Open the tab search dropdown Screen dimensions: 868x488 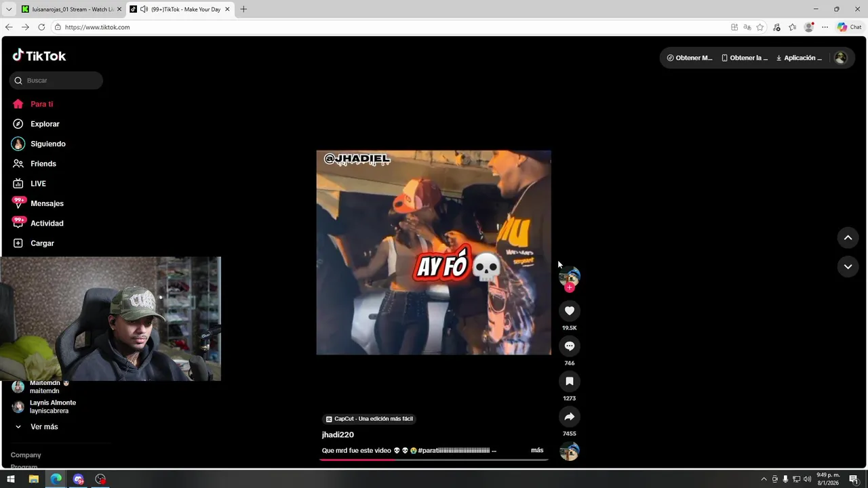pos(9,9)
